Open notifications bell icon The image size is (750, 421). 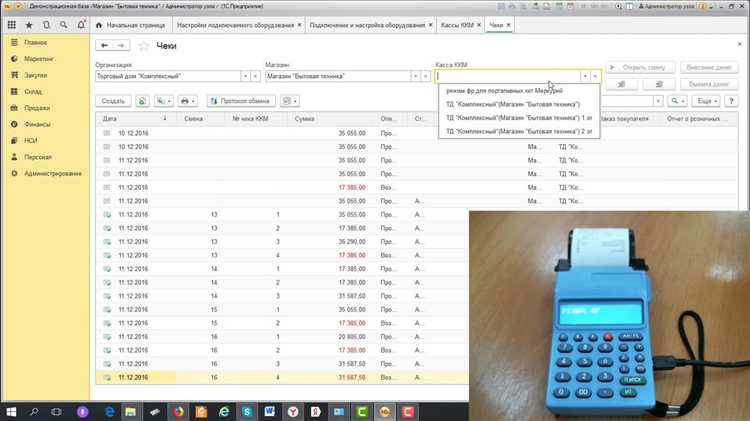(81, 24)
